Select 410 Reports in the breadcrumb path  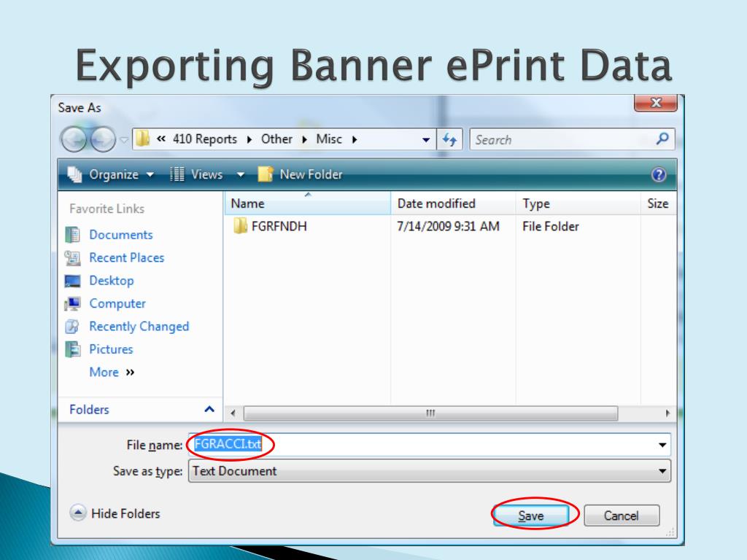pos(205,139)
